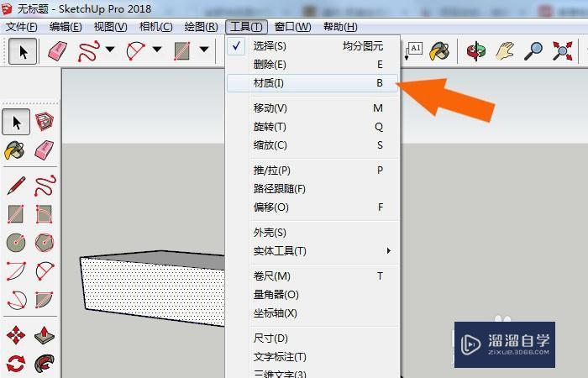Click the Select arrow in the left palette
This screenshot has height=378, width=588.
(16, 122)
